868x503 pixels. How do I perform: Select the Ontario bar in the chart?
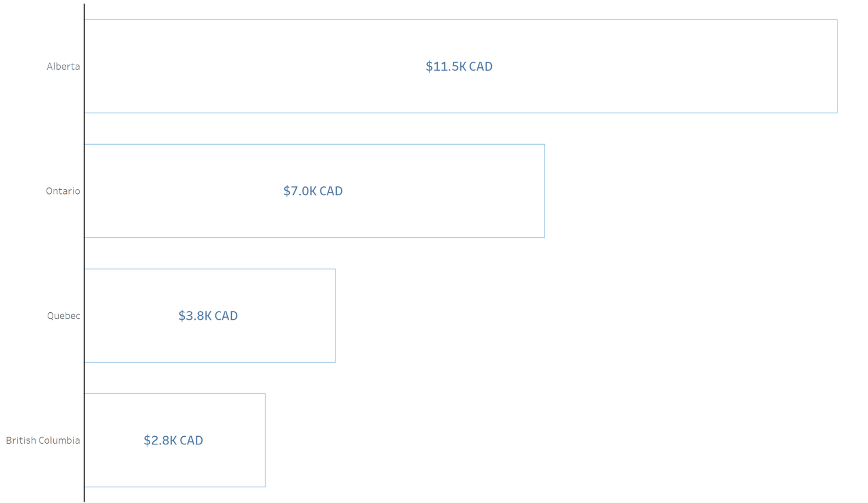[438, 214]
